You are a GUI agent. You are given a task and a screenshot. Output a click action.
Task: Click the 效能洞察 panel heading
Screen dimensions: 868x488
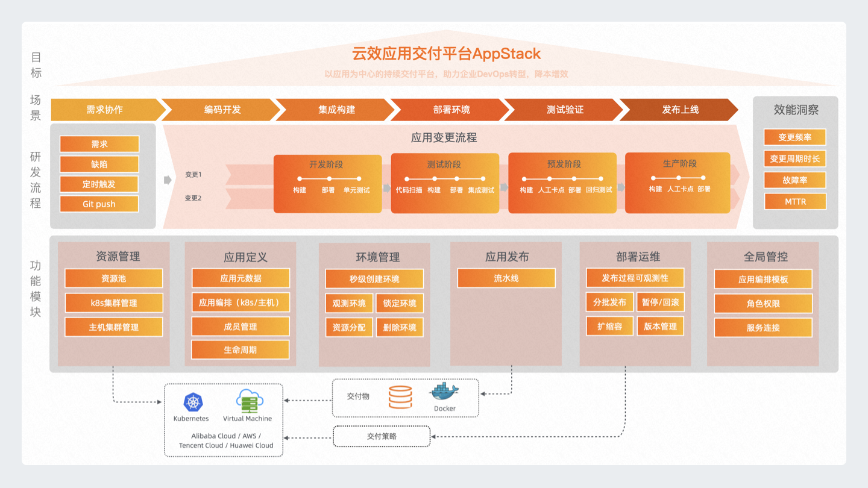[796, 110]
